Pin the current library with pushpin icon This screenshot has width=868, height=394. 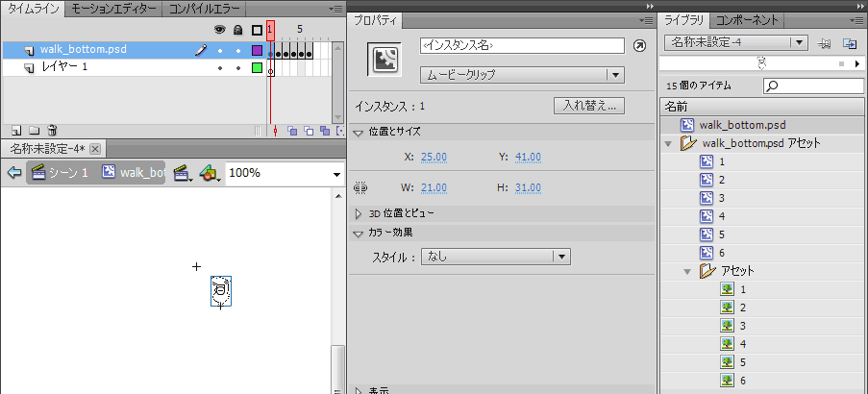[x=825, y=43]
